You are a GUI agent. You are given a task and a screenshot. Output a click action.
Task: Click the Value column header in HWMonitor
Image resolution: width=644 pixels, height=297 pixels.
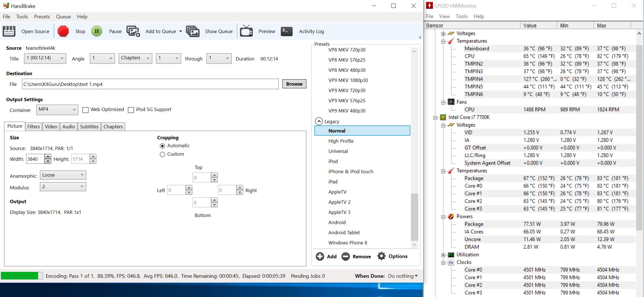click(539, 25)
